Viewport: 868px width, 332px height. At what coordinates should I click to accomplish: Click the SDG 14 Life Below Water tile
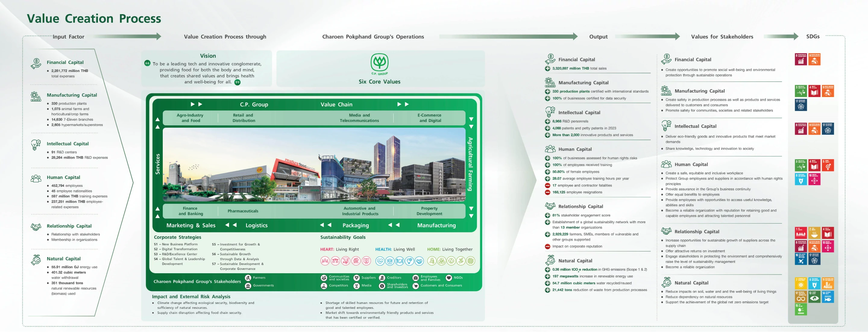pos(828,297)
